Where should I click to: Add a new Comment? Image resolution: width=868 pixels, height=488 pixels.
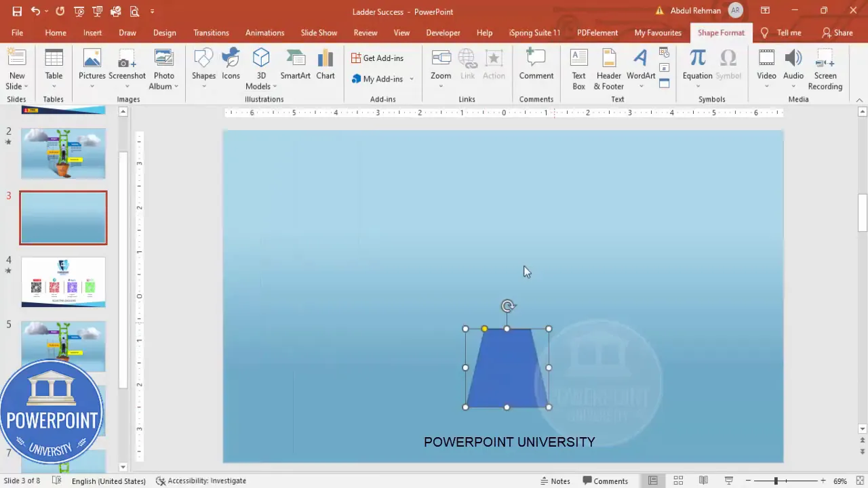536,64
